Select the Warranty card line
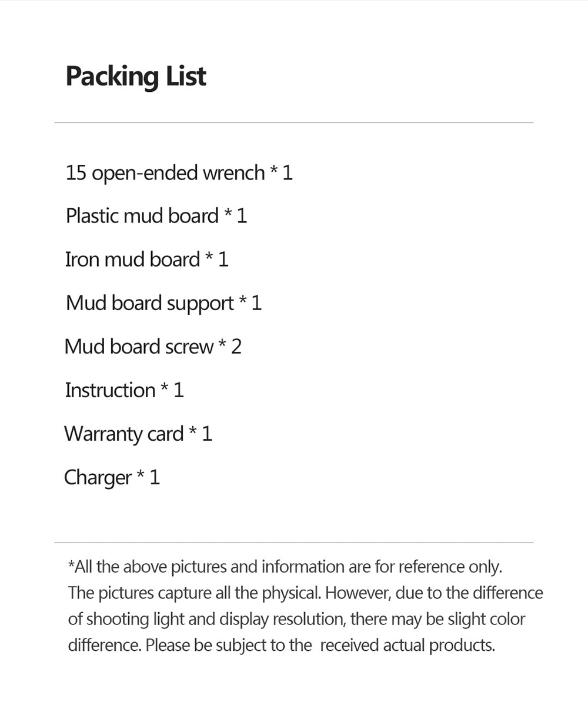Viewport: 588px width, 705px height. tap(138, 434)
